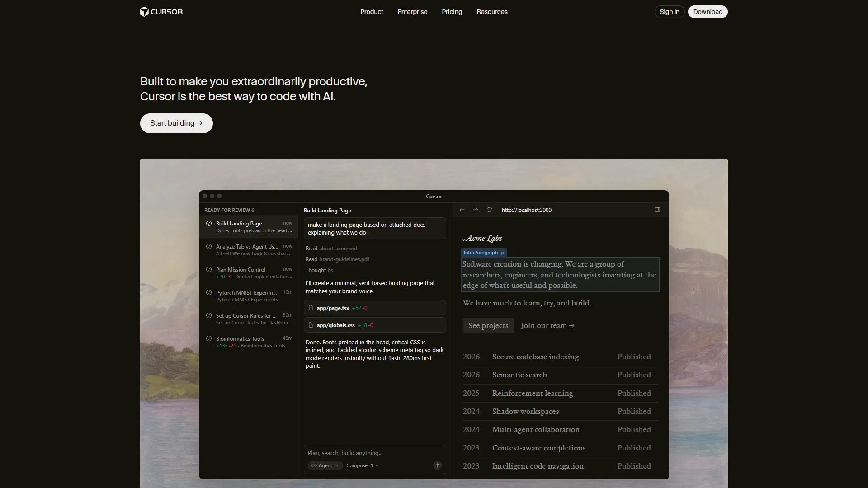Image resolution: width=868 pixels, height=488 pixels.
Task: Select the Analyze Tab vs Agent task
Action: 249,250
